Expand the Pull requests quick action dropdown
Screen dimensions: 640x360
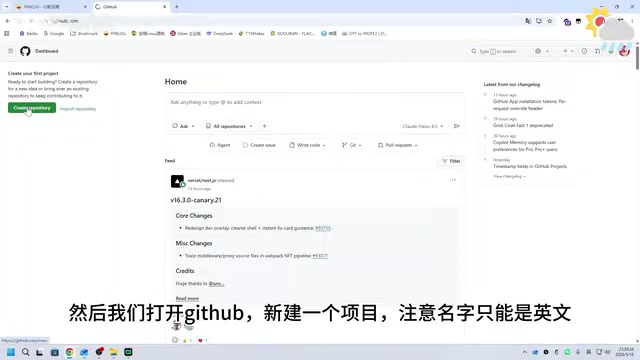coord(398,145)
